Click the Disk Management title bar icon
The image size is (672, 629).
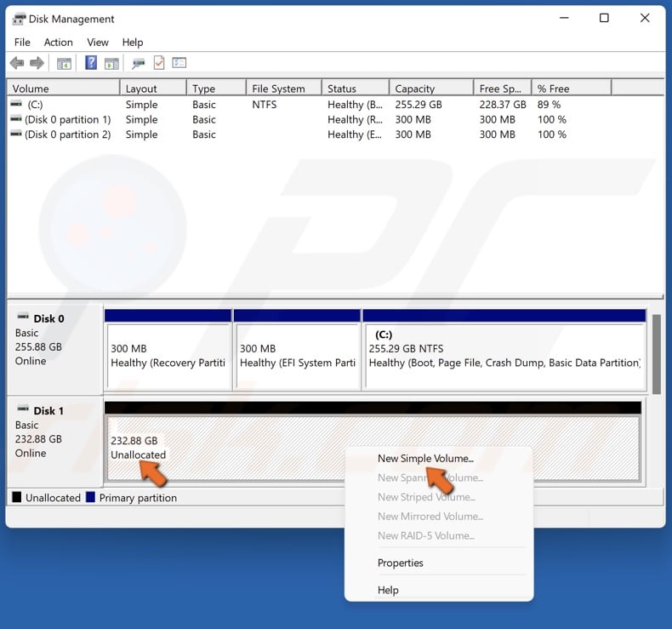click(x=19, y=19)
